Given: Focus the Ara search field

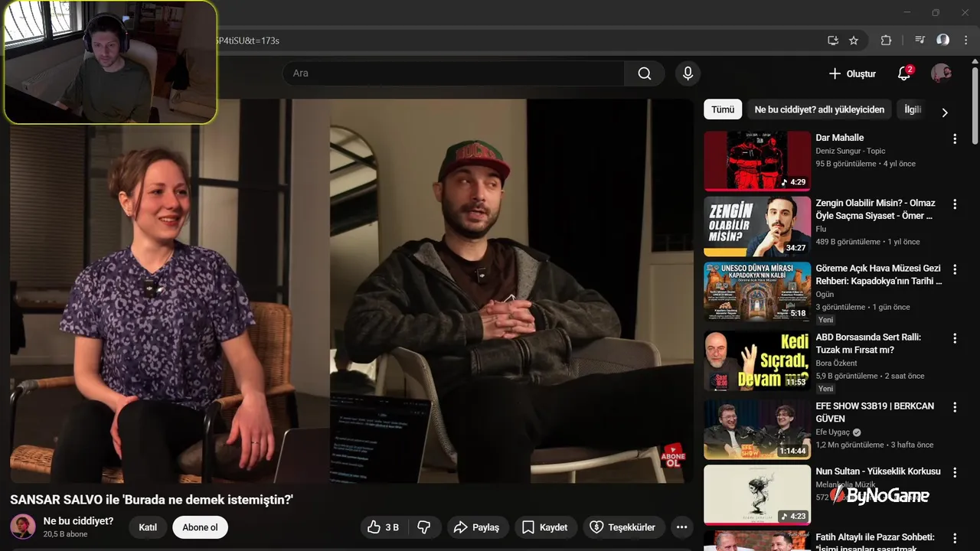Looking at the screenshot, I should pos(453,73).
